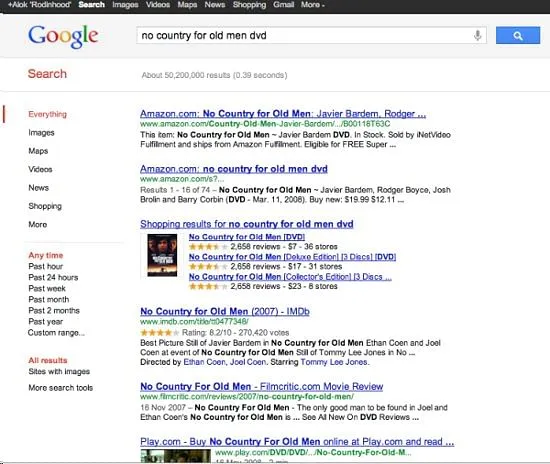Screen dimensions: 550x464
Task: Expand More filters in the sidebar
Action: (x=38, y=224)
